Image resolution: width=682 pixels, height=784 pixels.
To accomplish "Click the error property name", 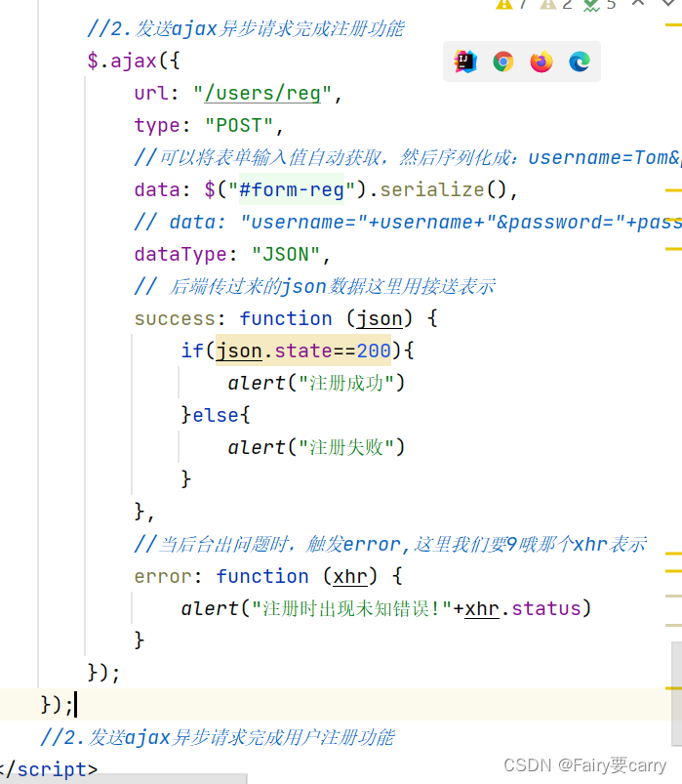I will [x=163, y=576].
